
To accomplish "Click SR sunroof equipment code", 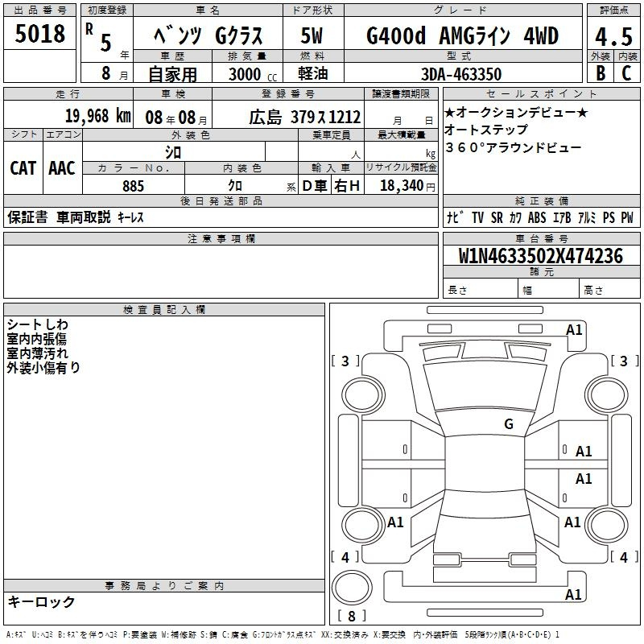I will [x=497, y=217].
